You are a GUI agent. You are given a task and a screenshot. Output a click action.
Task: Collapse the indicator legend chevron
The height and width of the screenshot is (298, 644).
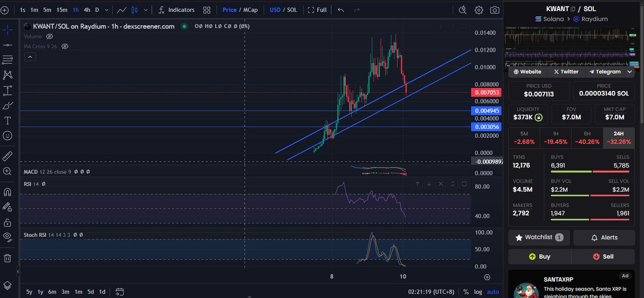coord(29,56)
